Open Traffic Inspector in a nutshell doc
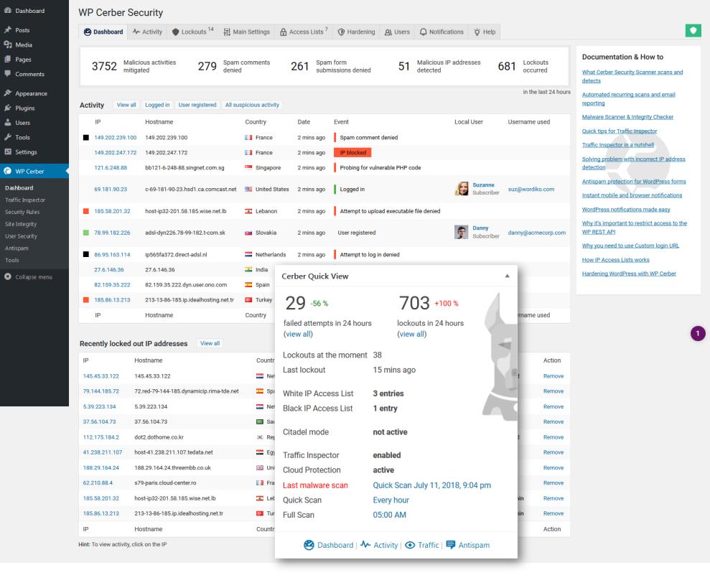Screen dimensions: 710x588 point(617,145)
